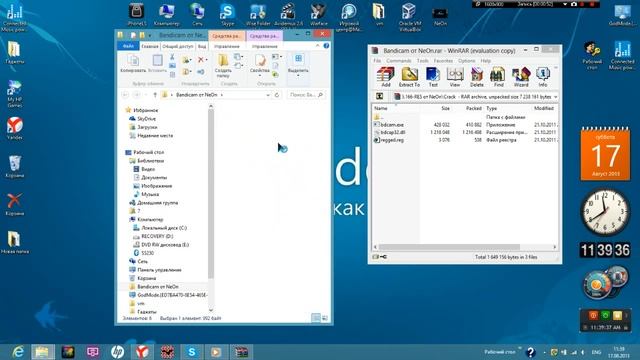Select Панель управления in the navigation pane
This screenshot has height=360, width=640.
(159, 270)
